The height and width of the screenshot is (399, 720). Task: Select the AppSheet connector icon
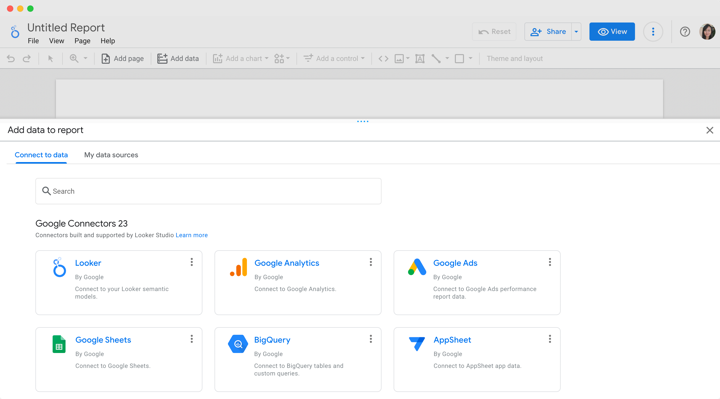(417, 343)
